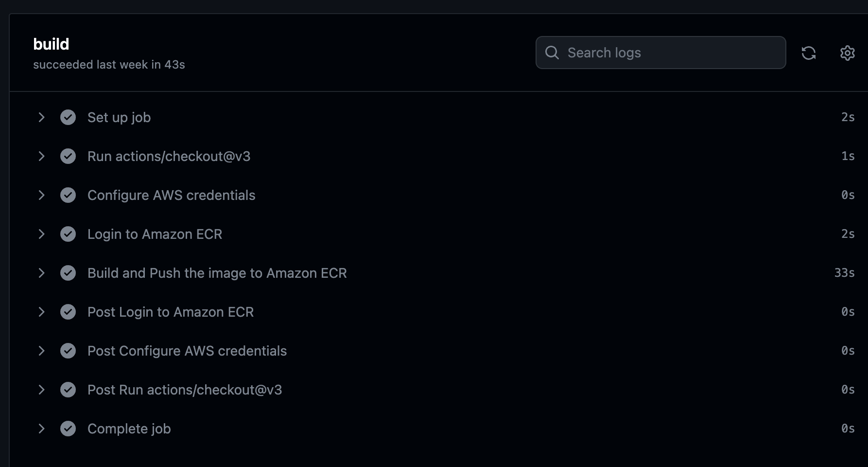
Task: Open the log settings gear menu
Action: click(848, 53)
